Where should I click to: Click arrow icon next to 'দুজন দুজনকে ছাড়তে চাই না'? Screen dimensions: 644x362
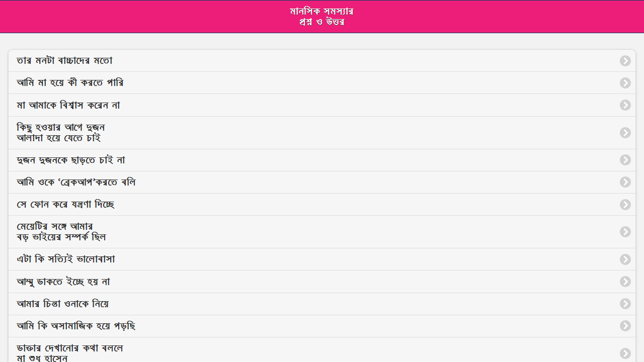(625, 160)
